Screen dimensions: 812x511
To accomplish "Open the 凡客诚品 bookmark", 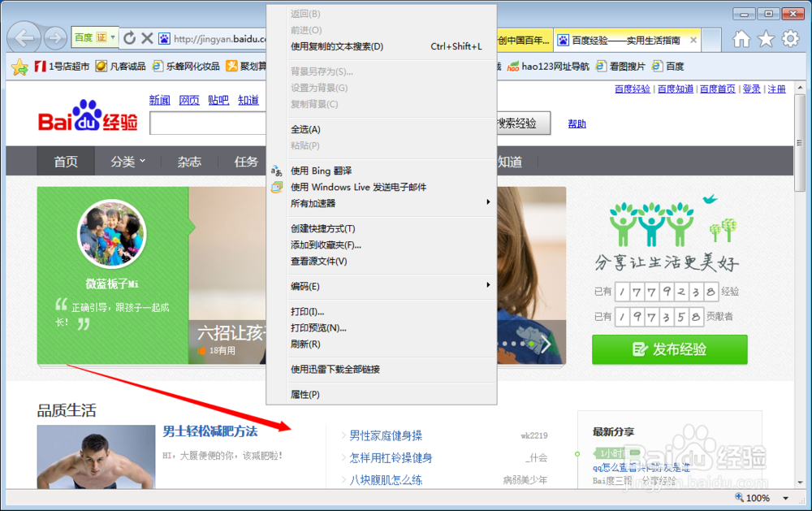I will (x=121, y=67).
